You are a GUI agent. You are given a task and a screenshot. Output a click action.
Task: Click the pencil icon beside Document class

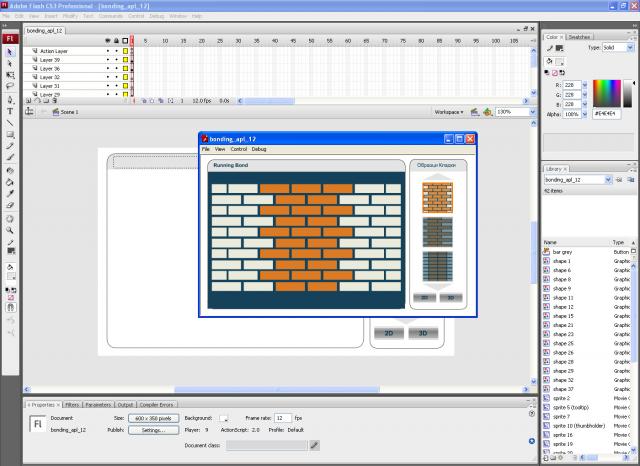click(x=314, y=445)
